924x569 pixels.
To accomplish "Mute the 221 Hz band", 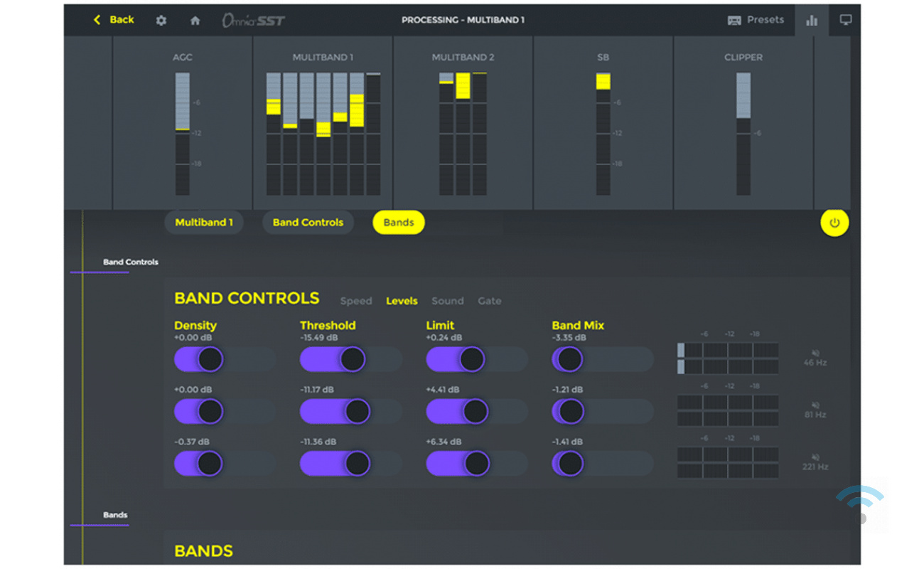I will click(x=815, y=457).
